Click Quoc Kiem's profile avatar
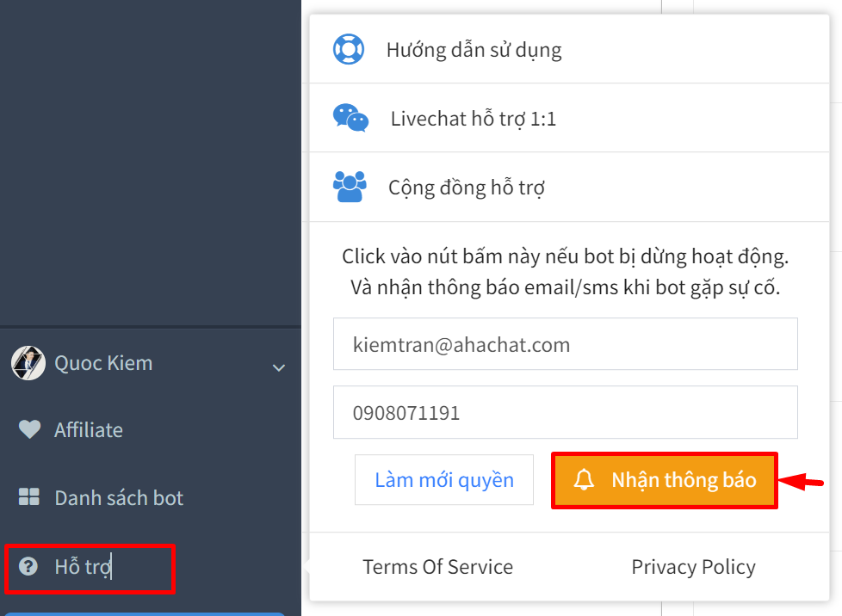Image resolution: width=842 pixels, height=616 pixels. point(28,363)
